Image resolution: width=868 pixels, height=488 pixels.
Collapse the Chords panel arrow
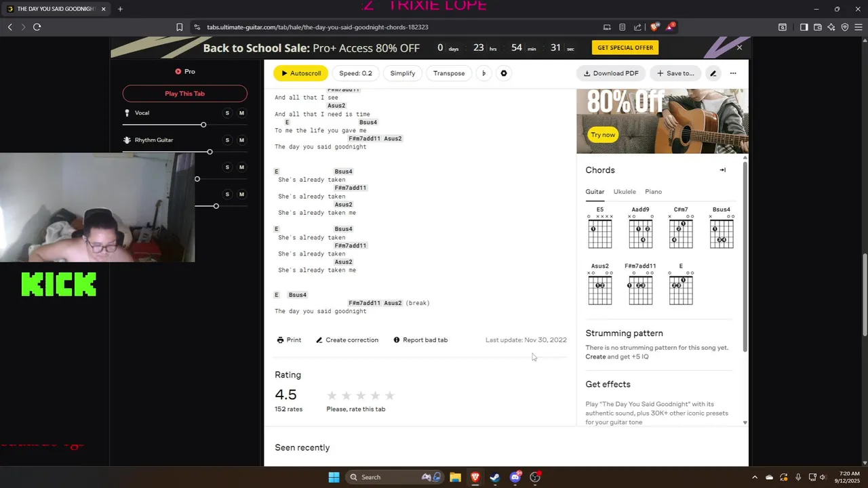pyautogui.click(x=722, y=170)
